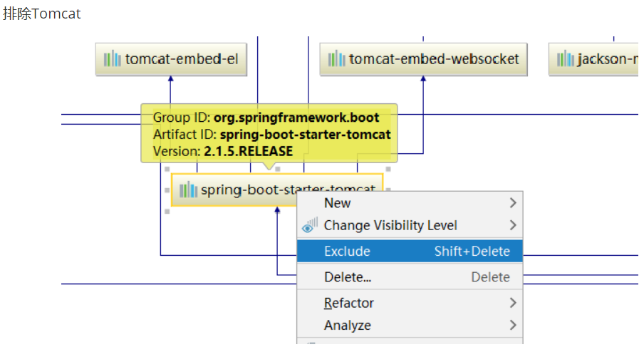Viewport: 644px width, 352px height.
Task: Click the eye icon beside Change Visibility Level
Action: pos(310,225)
